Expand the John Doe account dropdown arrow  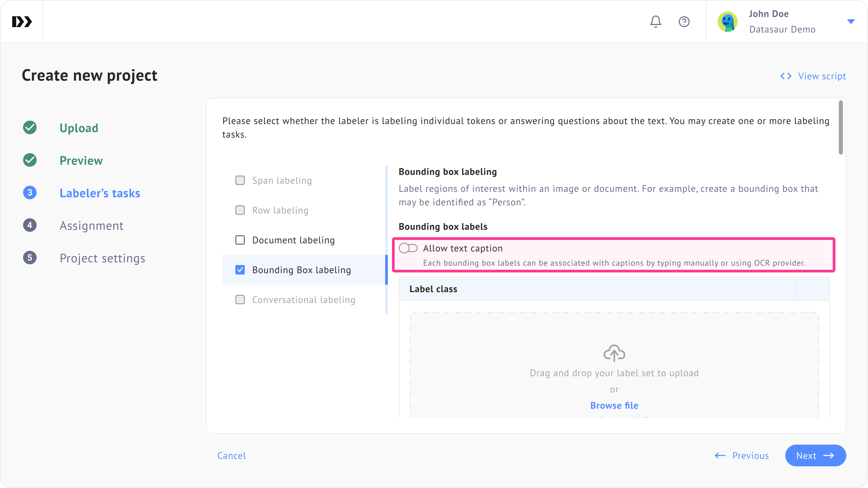851,22
